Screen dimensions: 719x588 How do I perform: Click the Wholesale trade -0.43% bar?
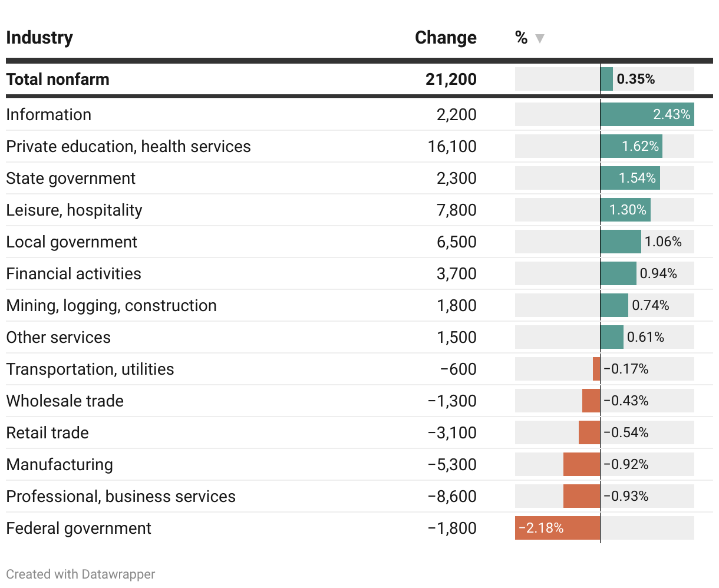click(x=591, y=401)
